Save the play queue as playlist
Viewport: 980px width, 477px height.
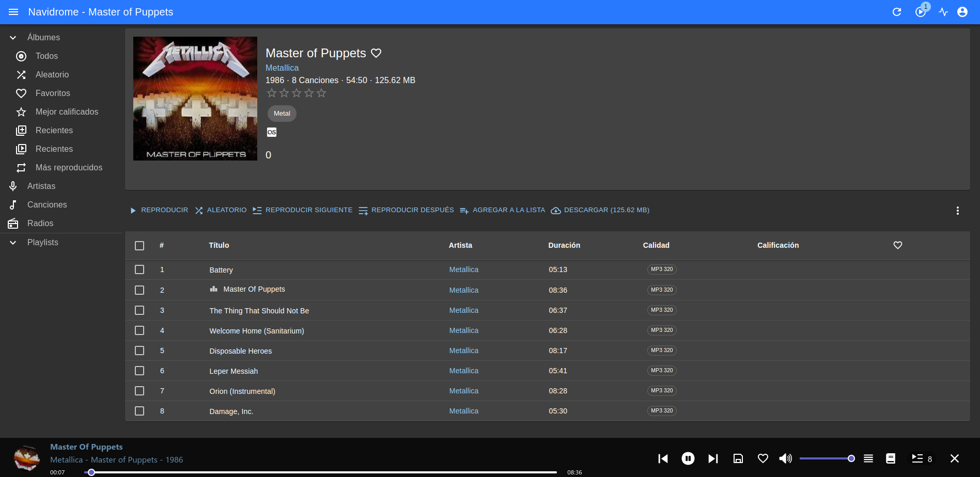pos(738,458)
